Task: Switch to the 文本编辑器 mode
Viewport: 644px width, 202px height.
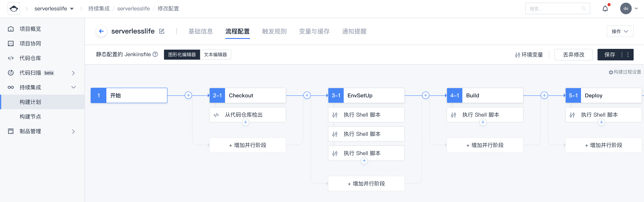Action: 215,55
